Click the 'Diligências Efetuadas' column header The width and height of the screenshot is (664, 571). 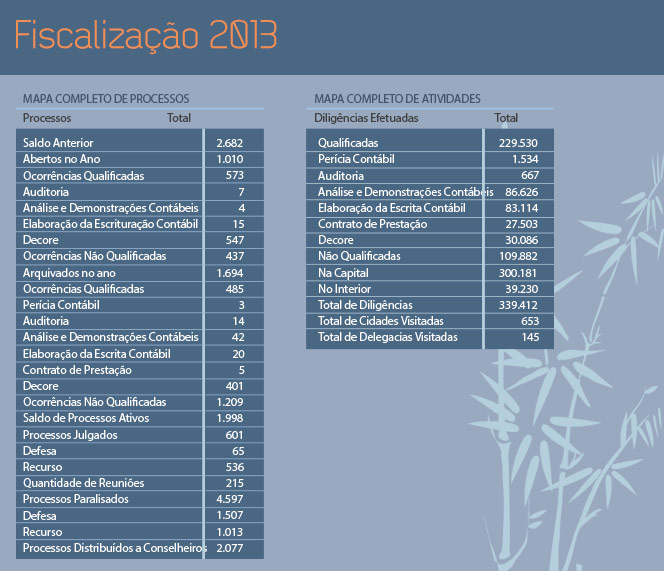[x=366, y=118]
